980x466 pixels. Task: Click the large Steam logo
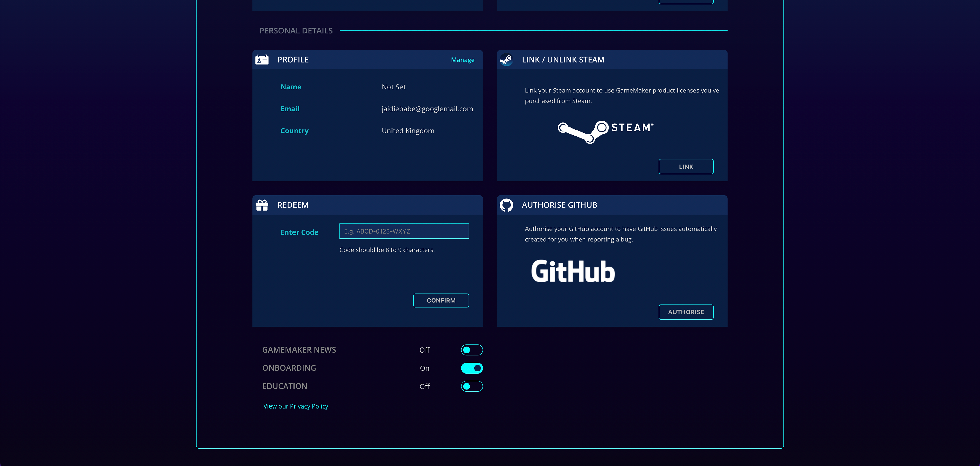point(606,132)
